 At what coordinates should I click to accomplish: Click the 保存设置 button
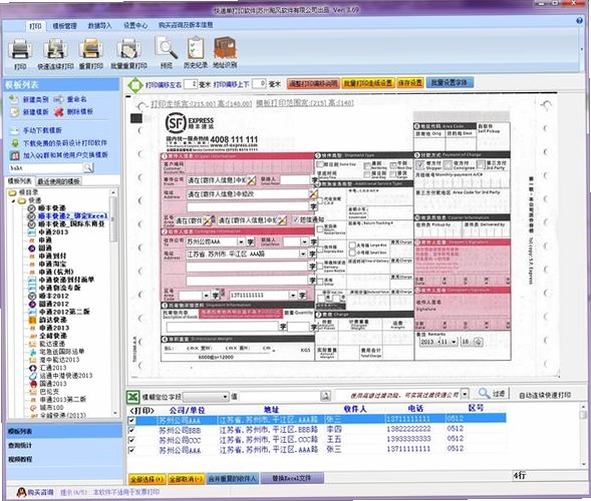(x=410, y=83)
